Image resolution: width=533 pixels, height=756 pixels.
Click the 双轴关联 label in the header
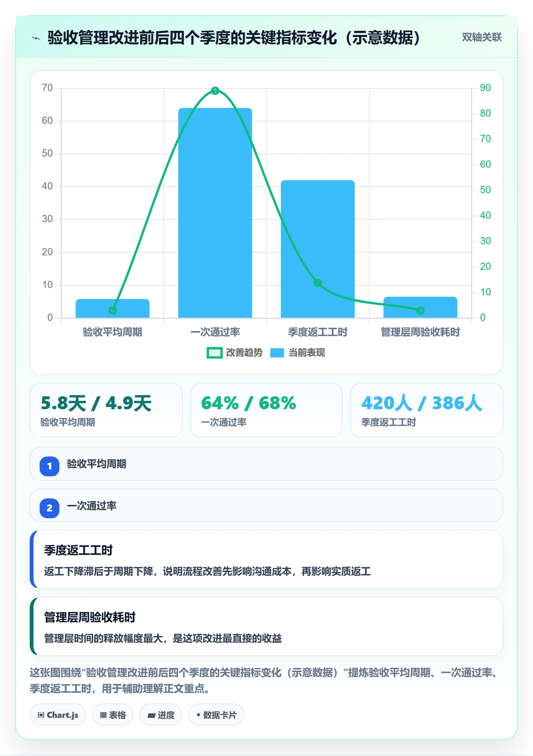pos(482,37)
